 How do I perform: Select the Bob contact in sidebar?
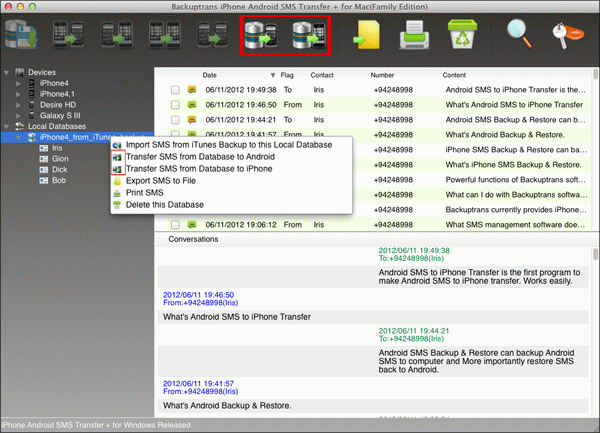(x=59, y=180)
